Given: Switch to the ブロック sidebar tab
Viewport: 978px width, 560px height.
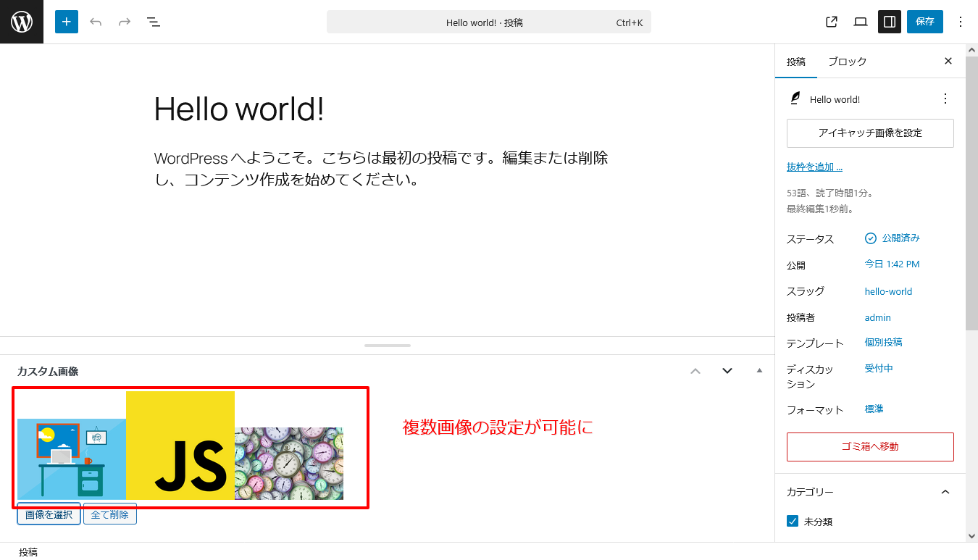Looking at the screenshot, I should coord(848,62).
